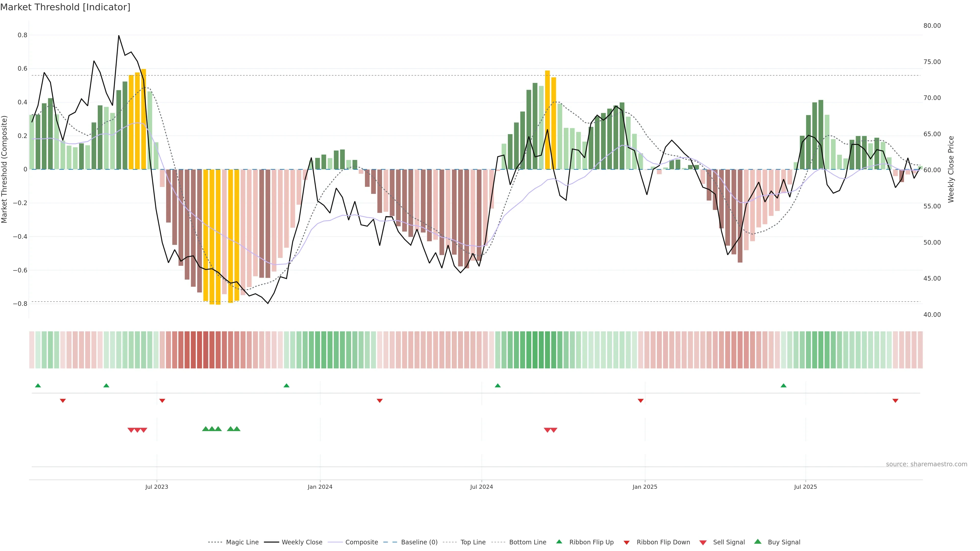Click the Buy Signal legend triangle icon
The height and width of the screenshot is (551, 980).
click(758, 542)
